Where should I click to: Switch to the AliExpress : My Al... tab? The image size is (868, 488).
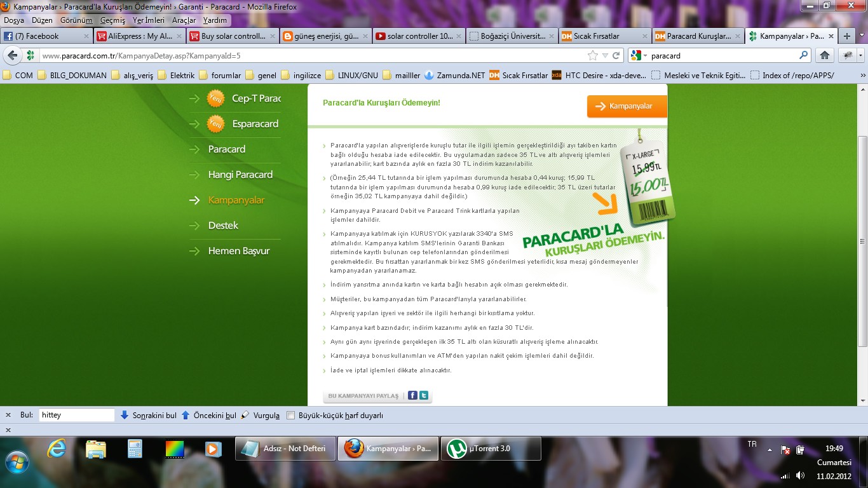140,36
